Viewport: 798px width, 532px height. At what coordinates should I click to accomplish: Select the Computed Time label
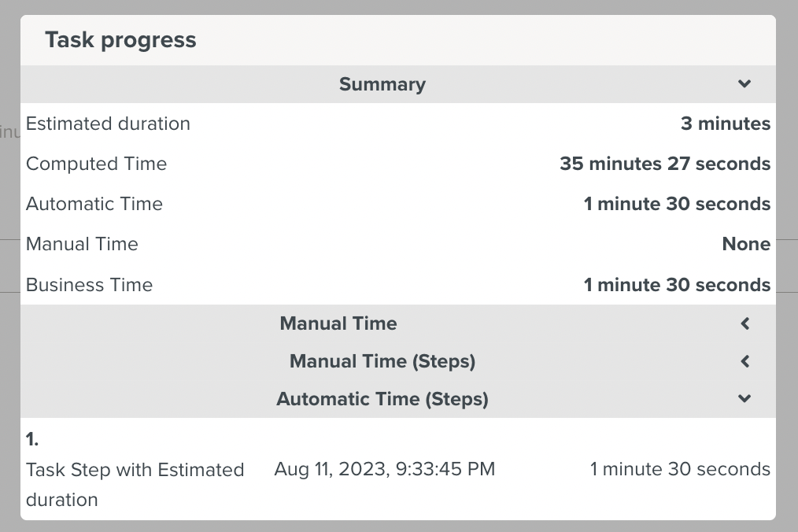point(96,164)
